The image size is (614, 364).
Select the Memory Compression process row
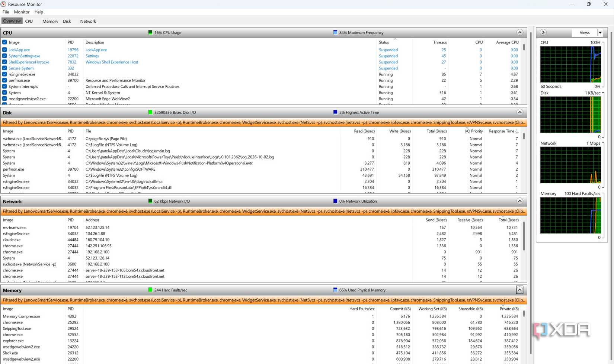coord(260,316)
